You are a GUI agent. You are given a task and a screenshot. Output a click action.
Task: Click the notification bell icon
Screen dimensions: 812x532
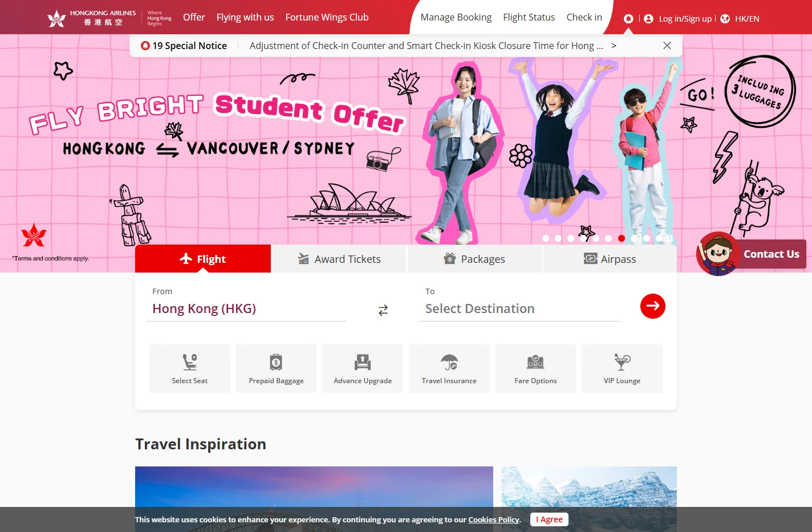coord(628,19)
